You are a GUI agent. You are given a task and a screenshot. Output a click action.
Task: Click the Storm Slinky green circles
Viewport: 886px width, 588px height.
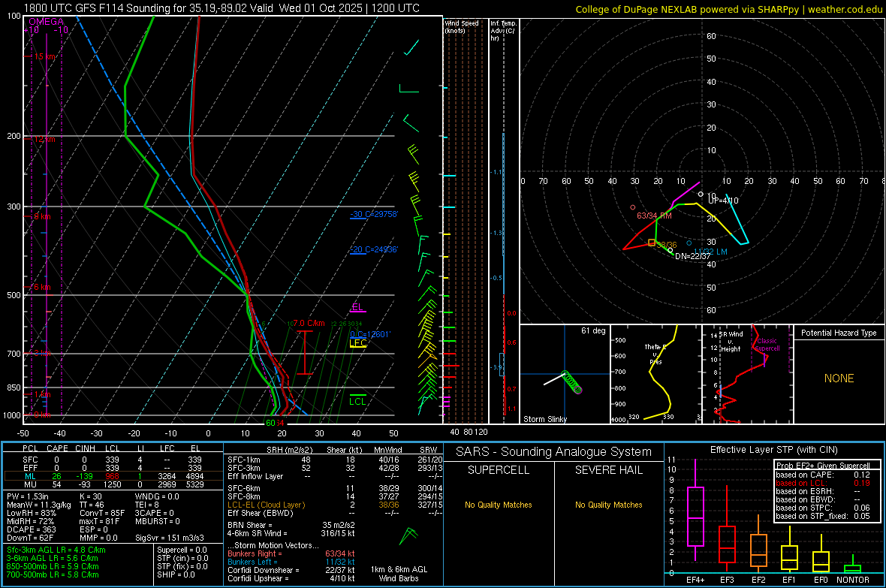pos(572,383)
